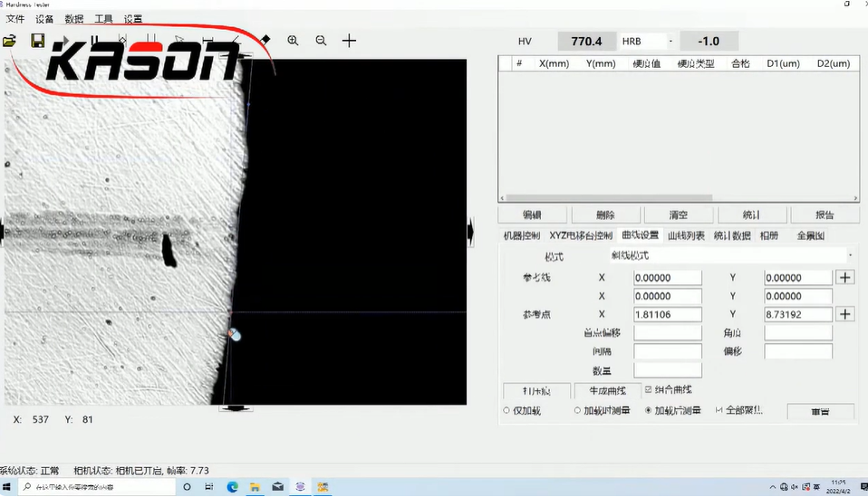The height and width of the screenshot is (497, 868).
Task: Open the network icon in the system tray
Action: (784, 487)
